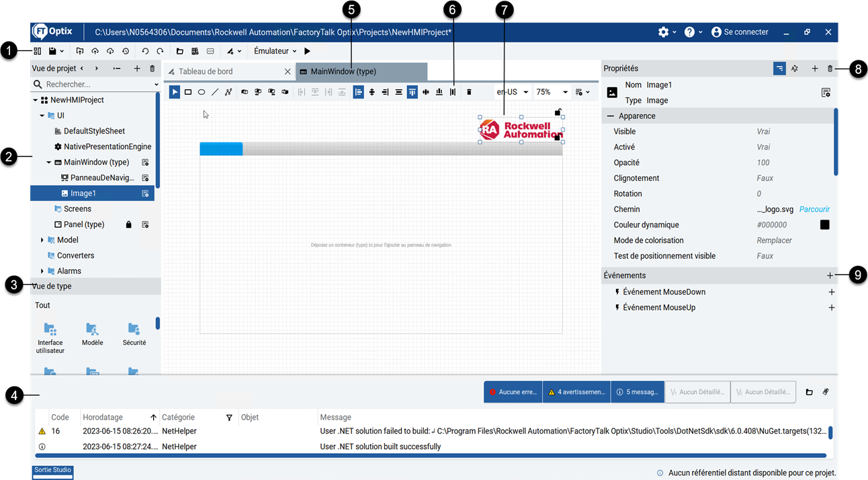Pick the ellipse drawing tool
This screenshot has width=868, height=480.
pyautogui.click(x=202, y=92)
